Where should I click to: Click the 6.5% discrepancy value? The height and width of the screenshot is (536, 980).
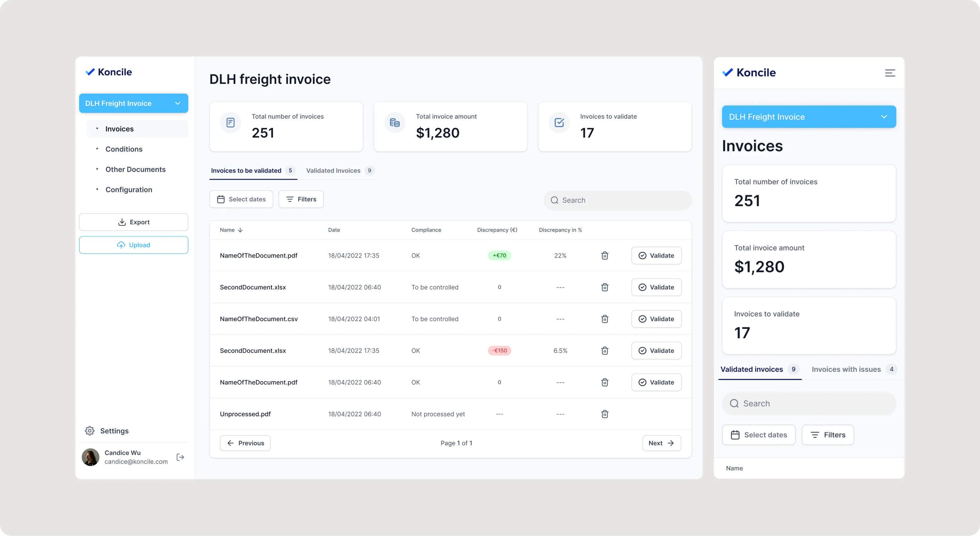tap(560, 350)
